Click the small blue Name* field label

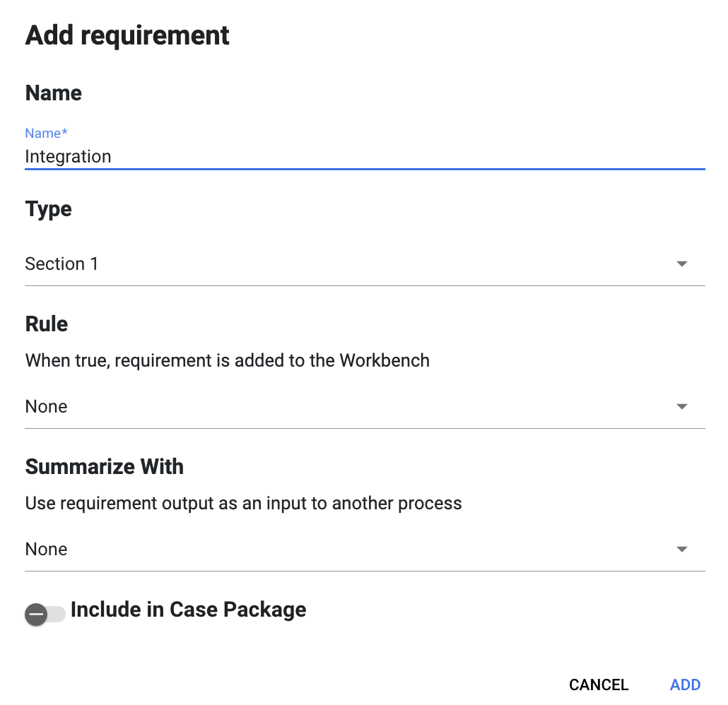46,134
